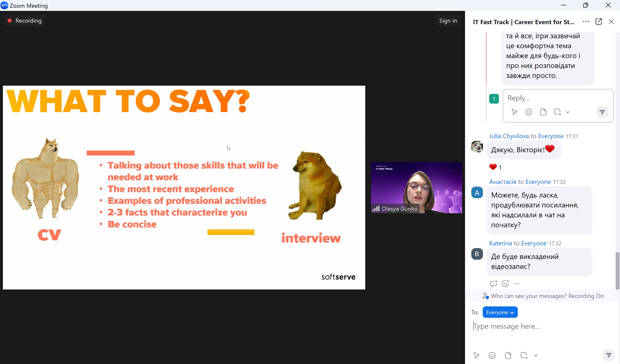The width and height of the screenshot is (620, 364).
Task: Open more actions for Katerina's message
Action: [517, 284]
